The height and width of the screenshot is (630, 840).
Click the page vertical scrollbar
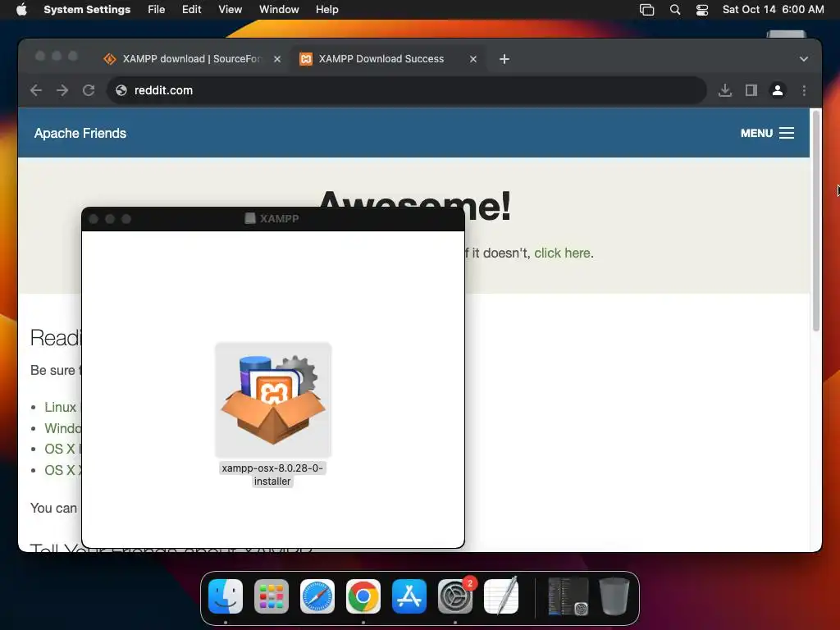(x=815, y=221)
